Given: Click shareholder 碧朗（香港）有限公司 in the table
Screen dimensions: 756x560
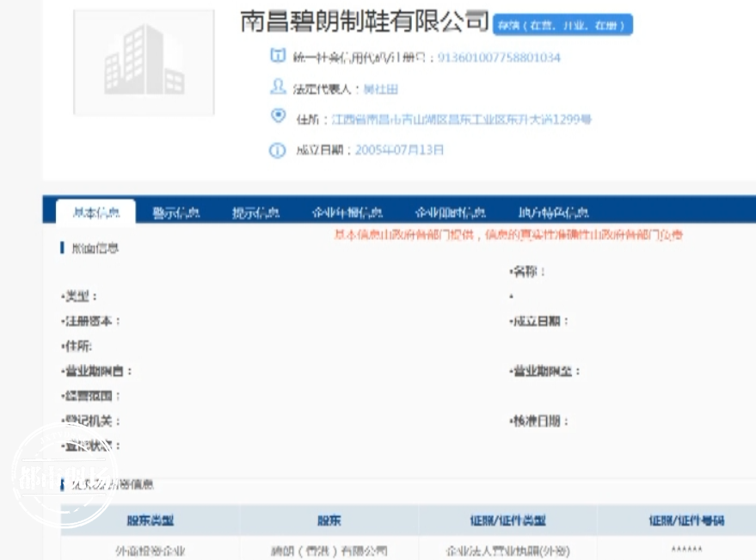Looking at the screenshot, I should click(x=329, y=551).
